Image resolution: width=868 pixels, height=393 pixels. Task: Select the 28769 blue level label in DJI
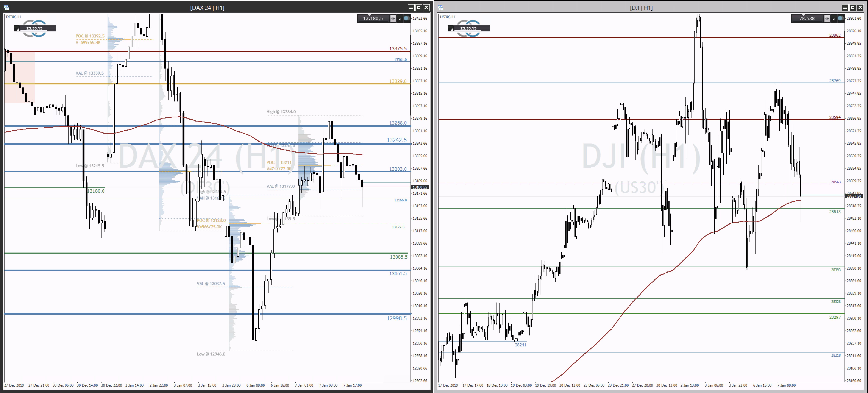click(835, 81)
